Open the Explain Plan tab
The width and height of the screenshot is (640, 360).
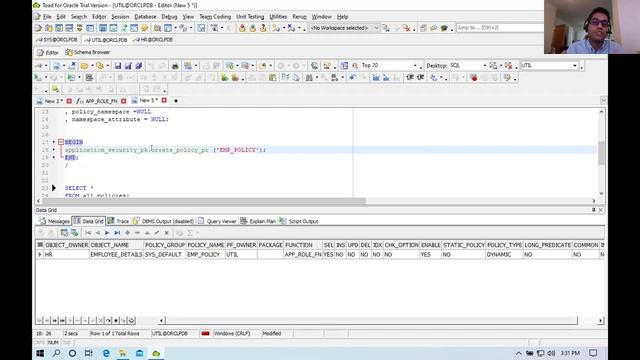coord(258,221)
